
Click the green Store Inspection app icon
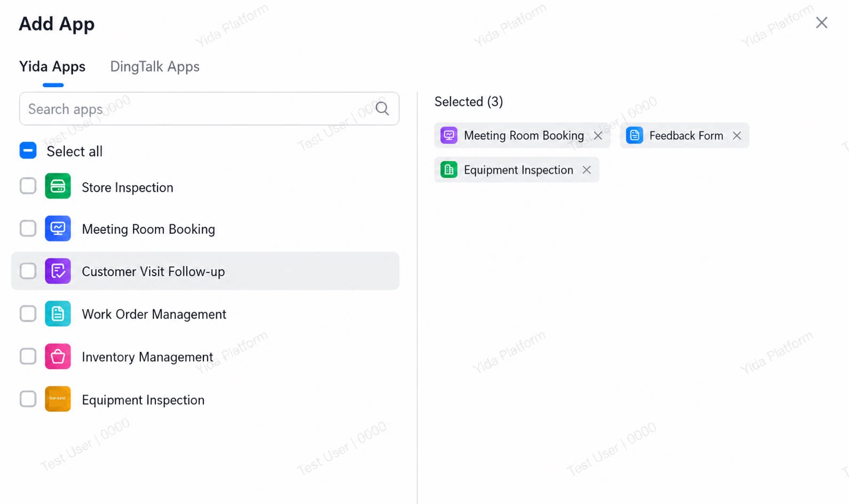tap(58, 186)
